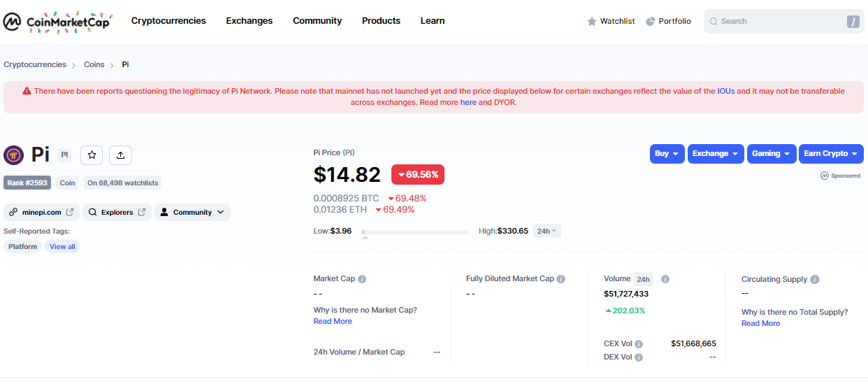Open the Cryptocurrencies menu

coord(168,21)
